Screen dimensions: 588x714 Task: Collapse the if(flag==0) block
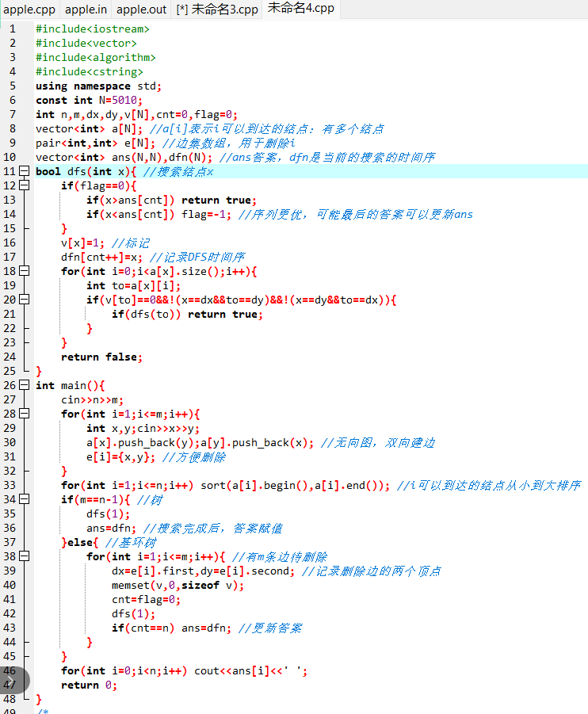point(24,186)
